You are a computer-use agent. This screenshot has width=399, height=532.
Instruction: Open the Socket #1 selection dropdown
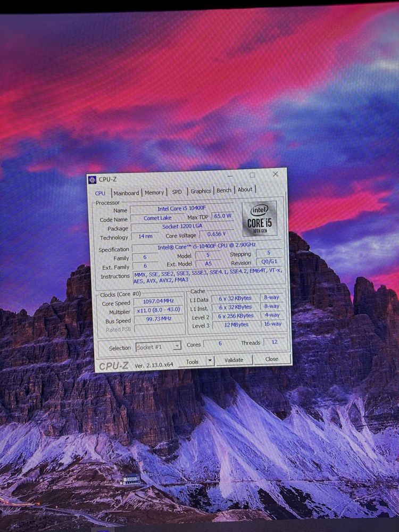pyautogui.click(x=158, y=347)
